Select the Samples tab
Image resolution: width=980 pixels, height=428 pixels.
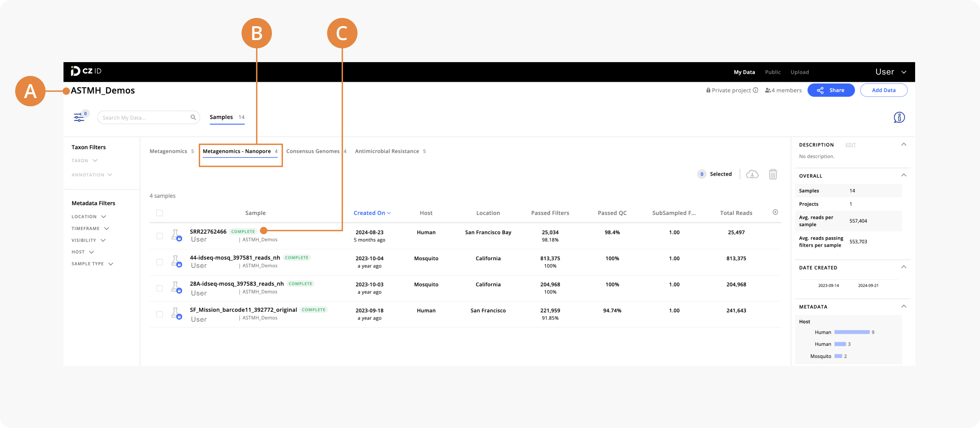coord(227,117)
